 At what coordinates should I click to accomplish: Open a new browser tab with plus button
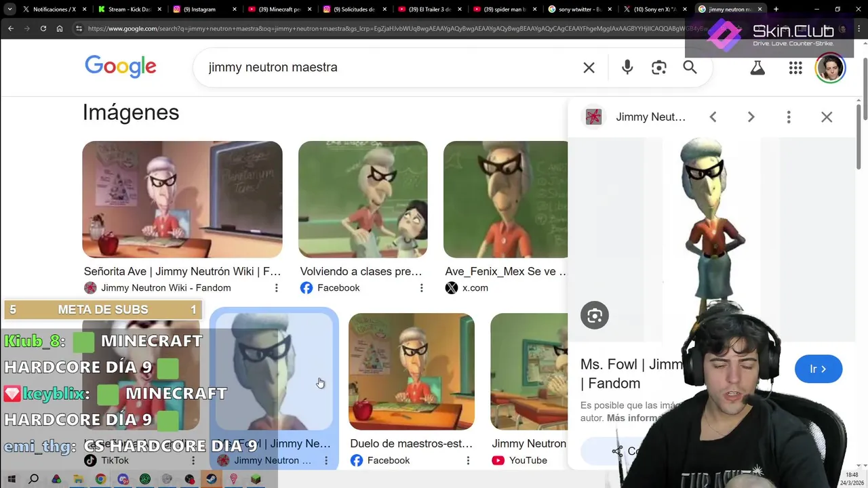pyautogui.click(x=776, y=9)
